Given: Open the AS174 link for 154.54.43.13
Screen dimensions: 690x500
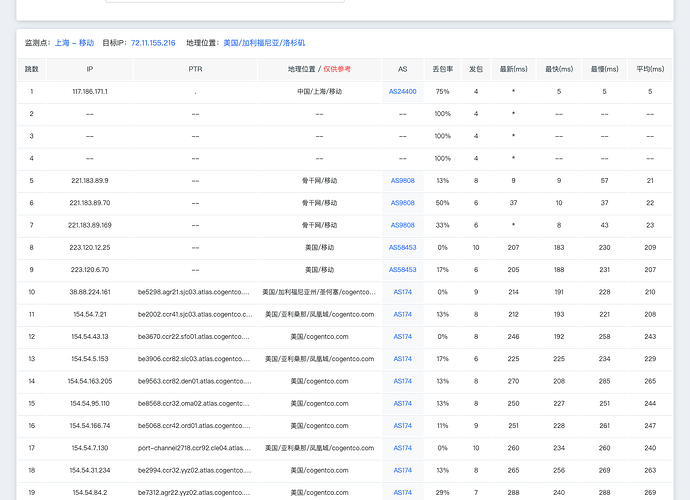Looking at the screenshot, I should point(403,337).
